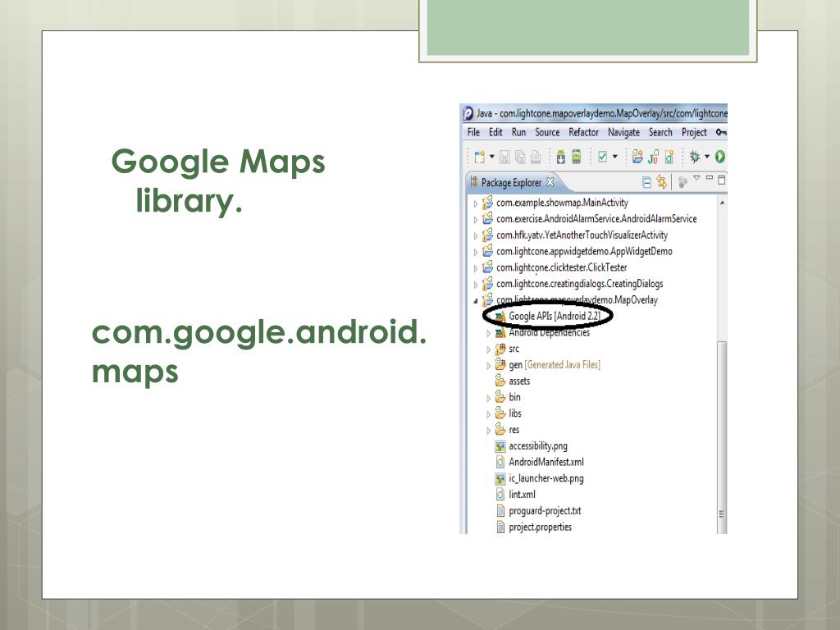Click Collapse All icon in Package Explorer
The image size is (840, 630).
pos(647,182)
